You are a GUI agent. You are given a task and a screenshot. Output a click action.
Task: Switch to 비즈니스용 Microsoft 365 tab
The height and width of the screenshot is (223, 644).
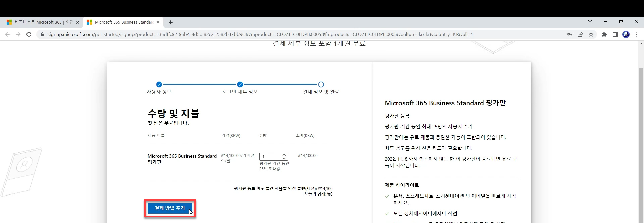pyautogui.click(x=44, y=22)
